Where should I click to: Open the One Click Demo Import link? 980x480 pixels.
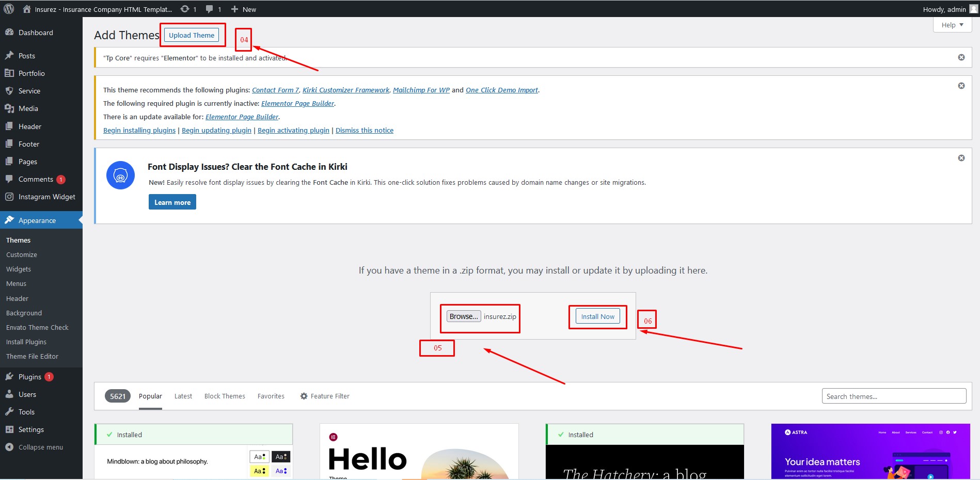click(x=502, y=90)
